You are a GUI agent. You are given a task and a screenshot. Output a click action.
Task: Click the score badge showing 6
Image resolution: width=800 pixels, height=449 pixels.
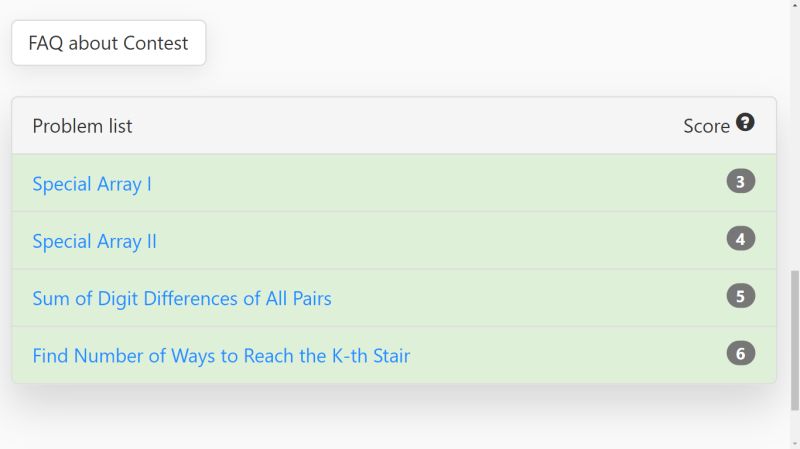tap(741, 353)
